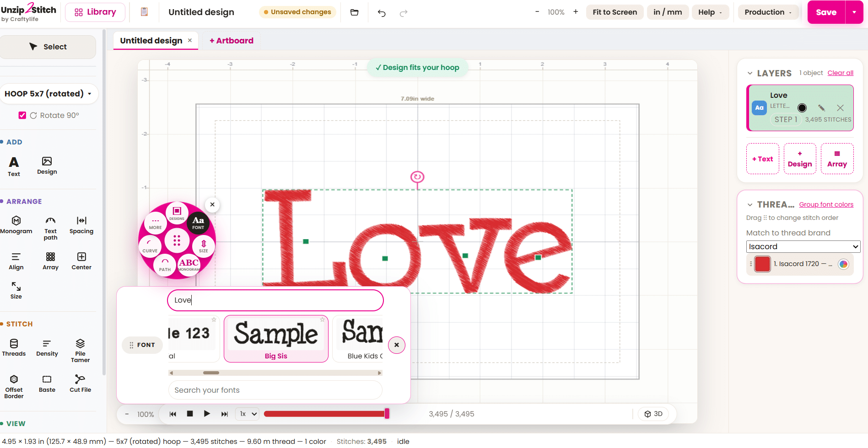The width and height of the screenshot is (868, 448).
Task: Open the Threads stitch tool
Action: tap(14, 347)
